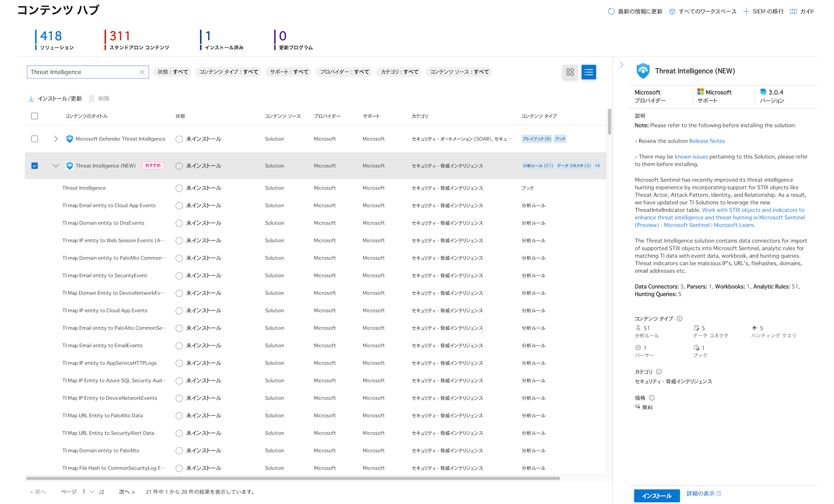Select status radio for Threat Intelligence (NEW) row
This screenshot has width=834, height=504.
point(179,166)
